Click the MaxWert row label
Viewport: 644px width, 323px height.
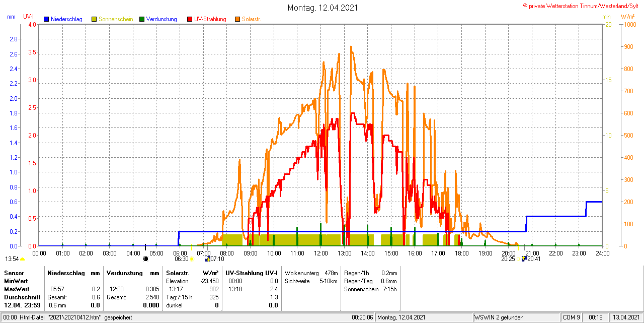(x=17, y=289)
